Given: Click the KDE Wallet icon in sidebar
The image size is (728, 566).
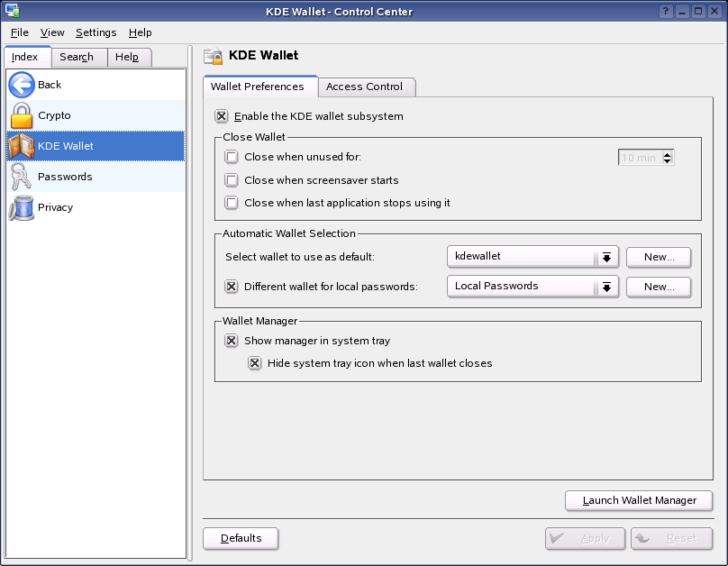Looking at the screenshot, I should [22, 146].
